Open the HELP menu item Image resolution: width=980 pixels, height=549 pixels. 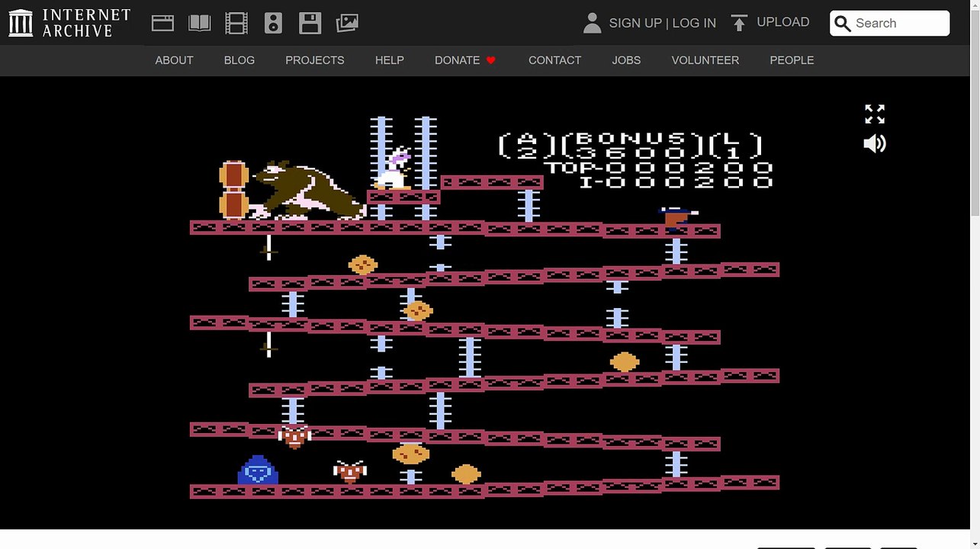click(x=390, y=60)
